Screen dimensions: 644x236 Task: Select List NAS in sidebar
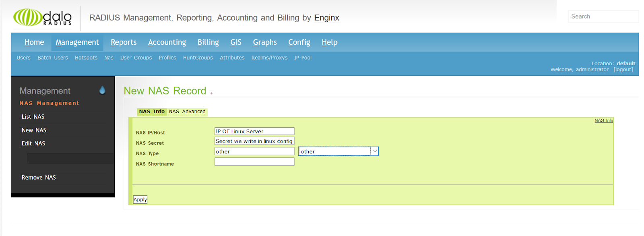(x=33, y=117)
